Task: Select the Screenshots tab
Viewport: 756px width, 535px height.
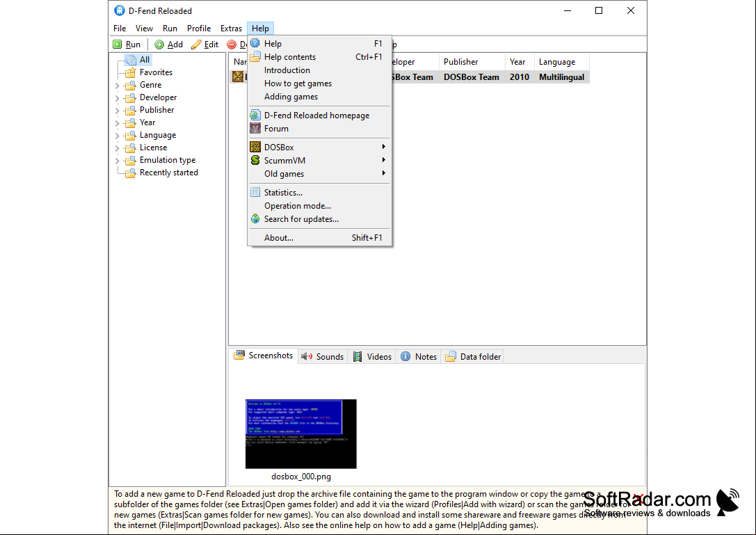Action: click(264, 356)
